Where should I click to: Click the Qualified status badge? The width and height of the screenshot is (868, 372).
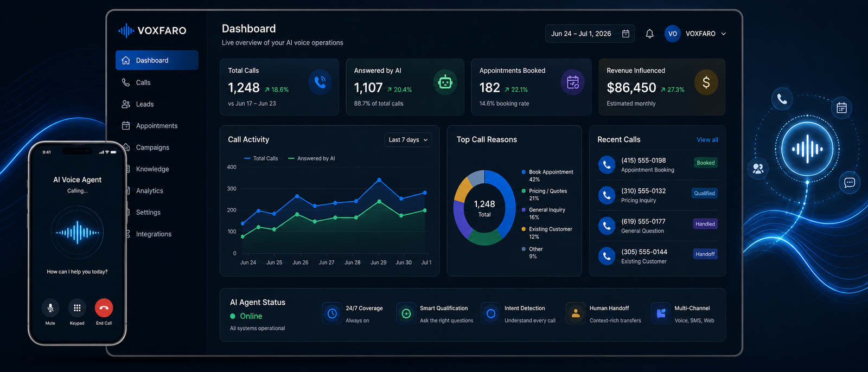click(705, 193)
